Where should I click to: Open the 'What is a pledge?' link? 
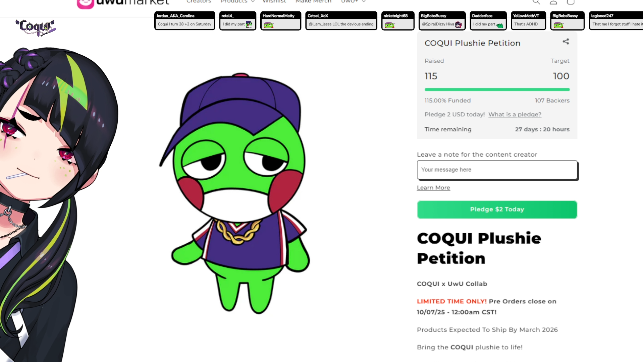click(515, 115)
